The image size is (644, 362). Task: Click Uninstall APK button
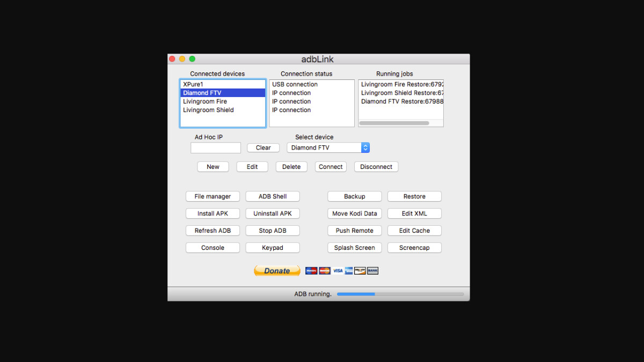pos(273,213)
